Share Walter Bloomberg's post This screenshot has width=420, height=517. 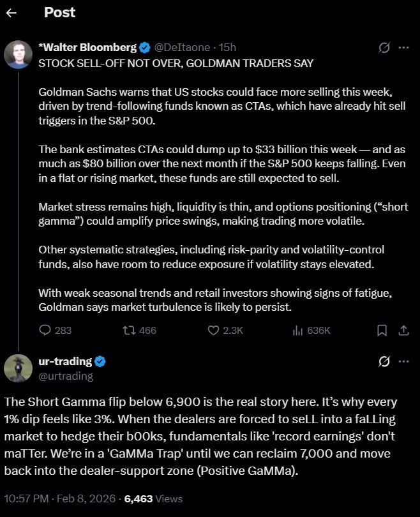403,330
